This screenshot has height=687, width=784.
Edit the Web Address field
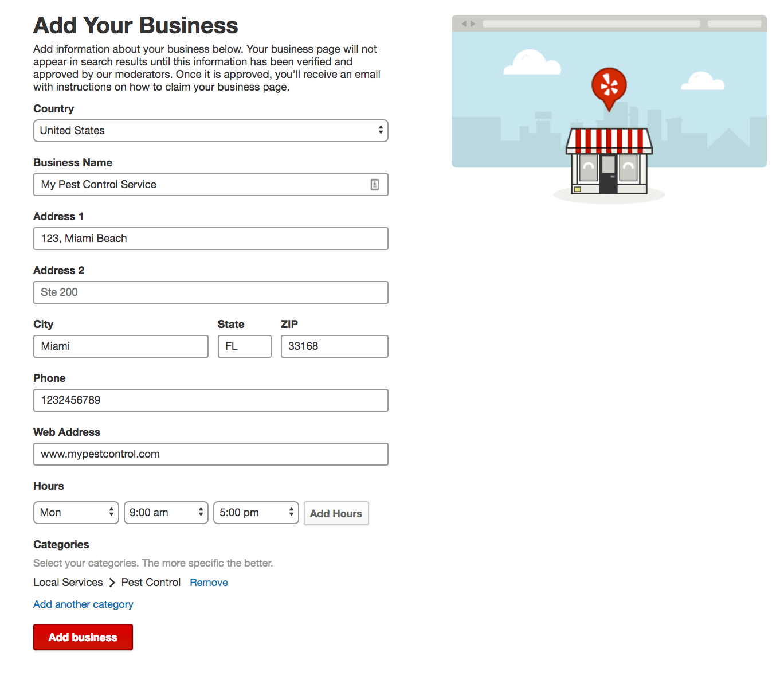211,454
